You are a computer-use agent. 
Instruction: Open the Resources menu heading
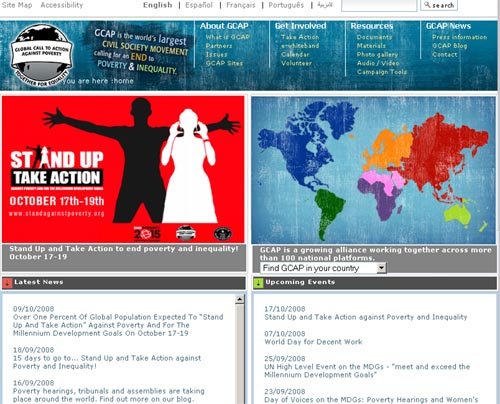click(x=372, y=26)
